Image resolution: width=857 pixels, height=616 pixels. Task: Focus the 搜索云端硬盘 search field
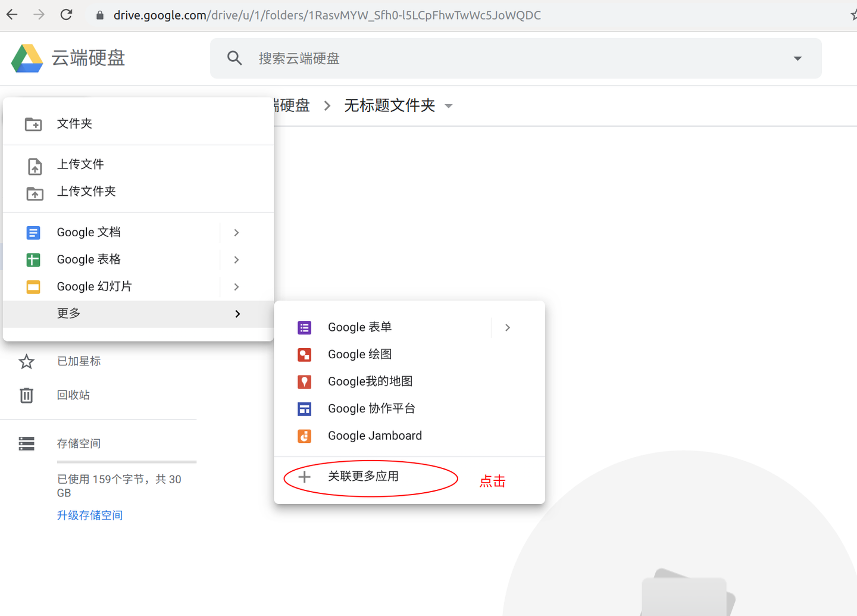tap(516, 58)
